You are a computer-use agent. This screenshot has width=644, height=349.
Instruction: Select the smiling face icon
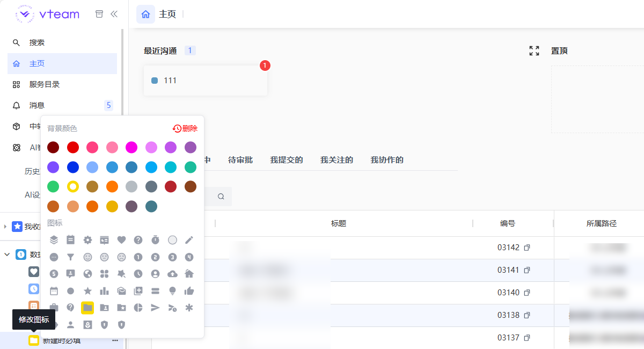click(87, 257)
